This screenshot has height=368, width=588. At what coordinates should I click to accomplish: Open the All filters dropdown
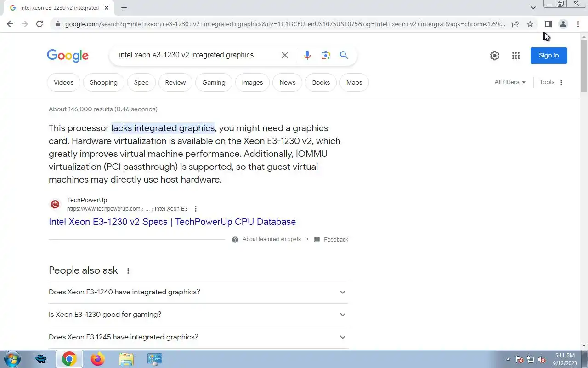pyautogui.click(x=509, y=82)
